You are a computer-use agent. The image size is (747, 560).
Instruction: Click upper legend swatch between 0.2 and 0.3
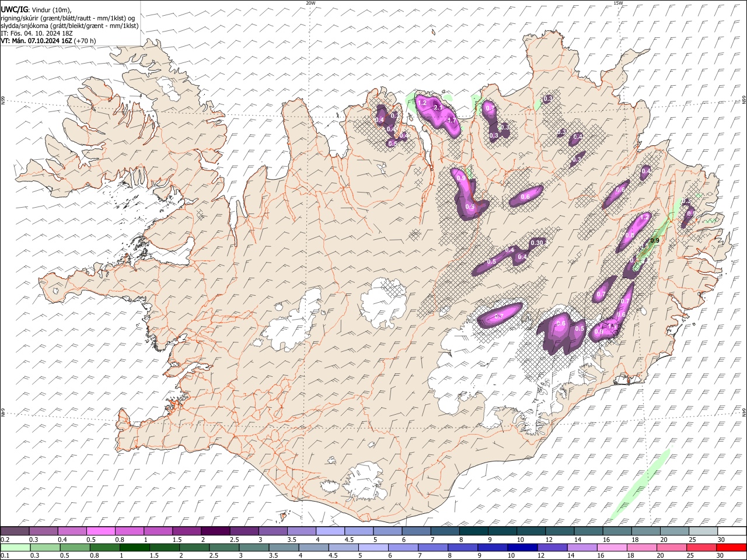15,531
